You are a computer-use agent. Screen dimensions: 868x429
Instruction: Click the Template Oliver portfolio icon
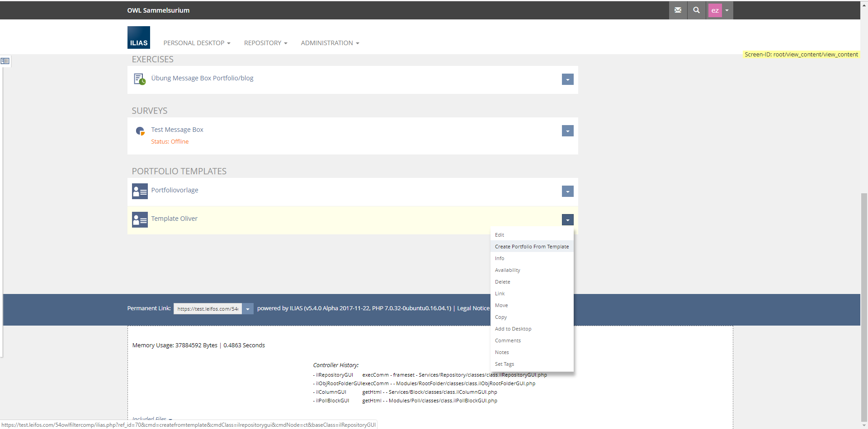click(x=140, y=220)
